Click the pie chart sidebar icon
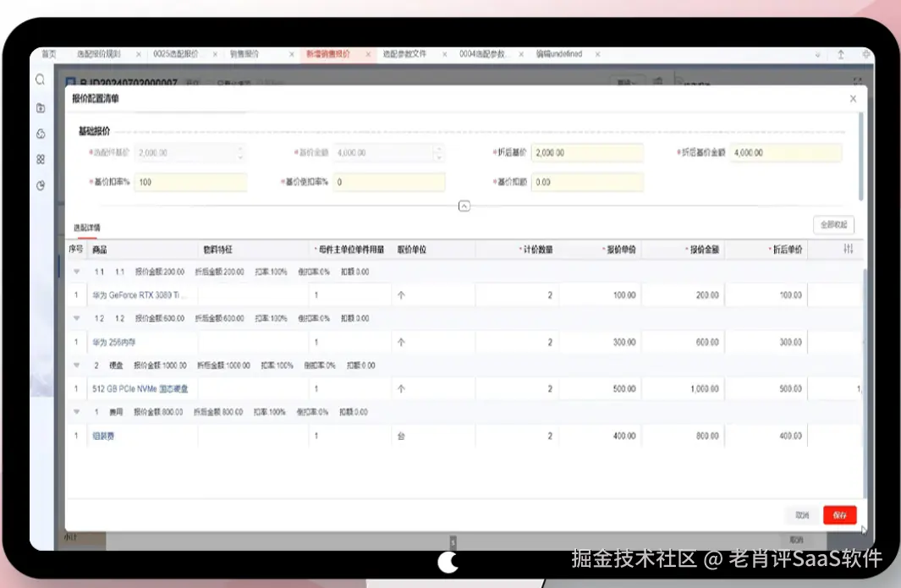Screen dimensions: 901x588 tap(41, 185)
